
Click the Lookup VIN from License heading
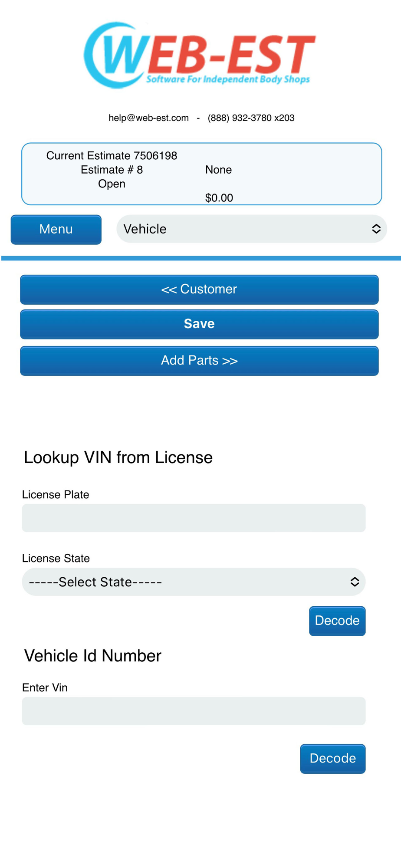118,457
